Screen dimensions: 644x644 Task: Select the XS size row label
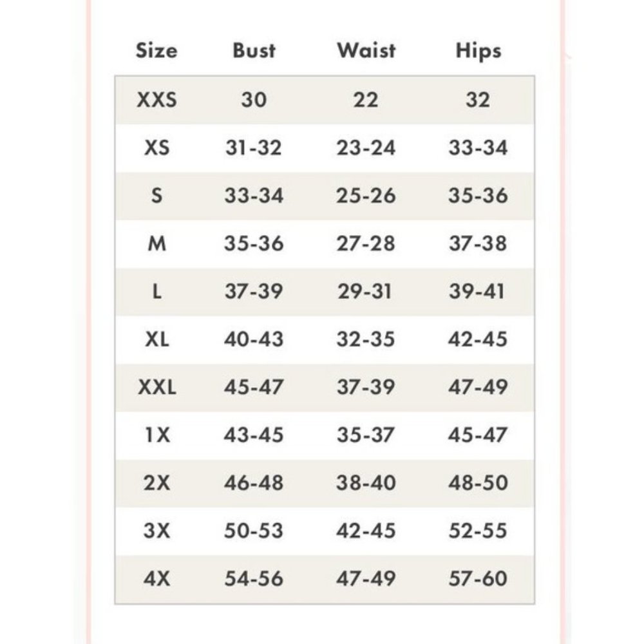click(156, 148)
